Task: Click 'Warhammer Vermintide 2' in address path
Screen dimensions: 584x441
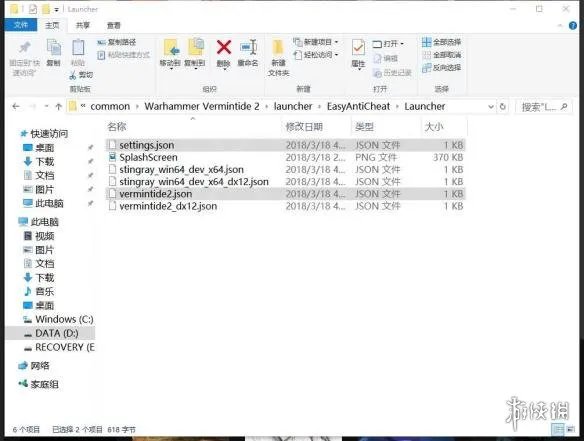Action: 202,107
